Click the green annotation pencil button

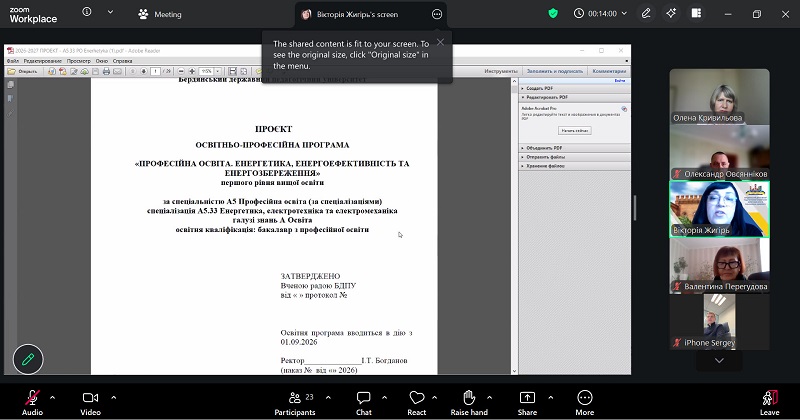tap(28, 358)
